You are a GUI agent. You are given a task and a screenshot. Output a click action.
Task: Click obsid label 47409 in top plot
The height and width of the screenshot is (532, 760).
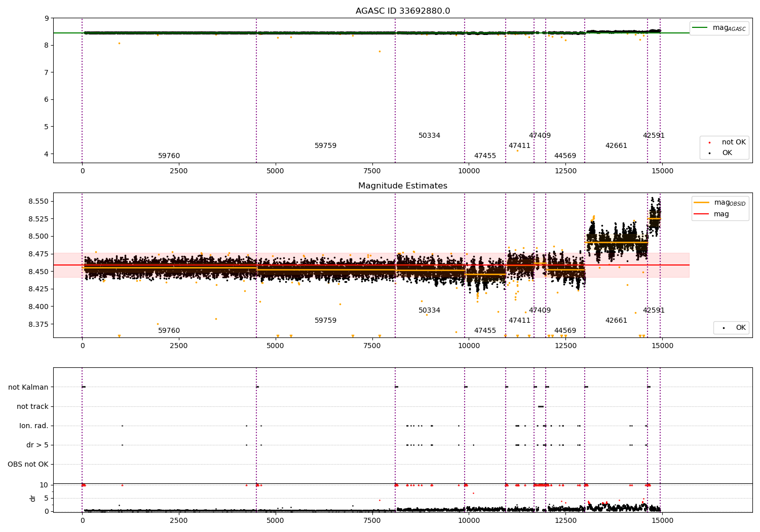[540, 136]
